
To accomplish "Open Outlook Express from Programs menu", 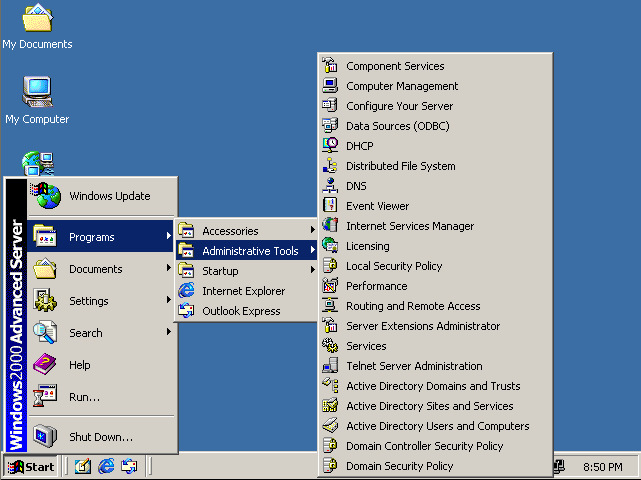I will 247,311.
